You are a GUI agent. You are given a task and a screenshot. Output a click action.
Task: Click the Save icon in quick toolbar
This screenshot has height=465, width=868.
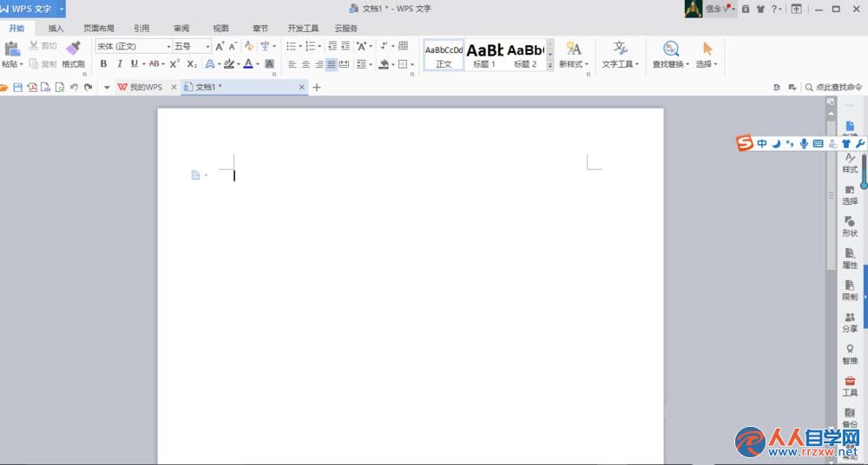click(x=17, y=87)
